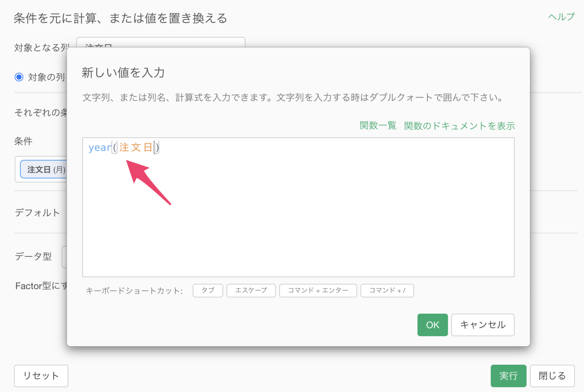Click inside the formula editor text area
This screenshot has width=584, height=392.
coord(298,207)
